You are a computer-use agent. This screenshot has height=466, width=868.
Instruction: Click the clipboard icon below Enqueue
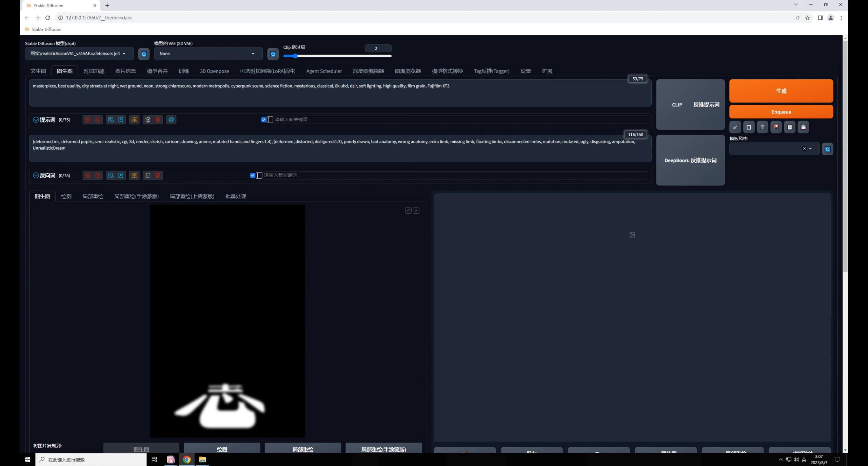pyautogui.click(x=790, y=127)
